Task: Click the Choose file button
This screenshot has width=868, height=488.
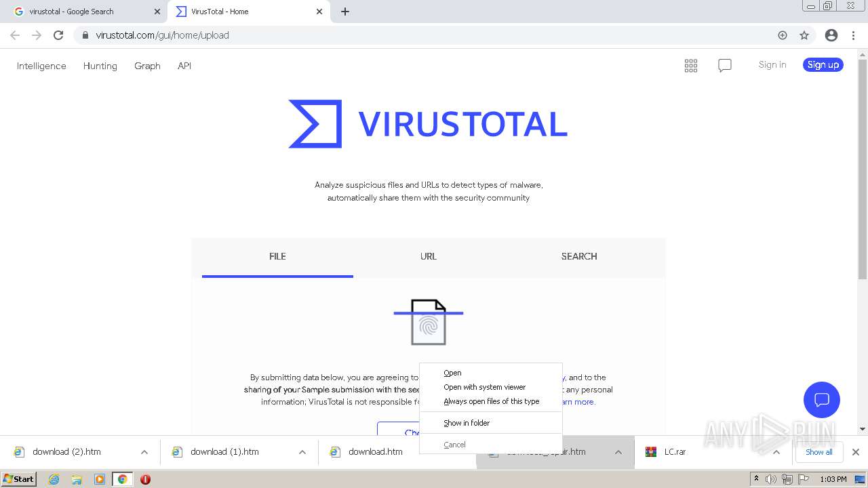Action: click(x=399, y=428)
